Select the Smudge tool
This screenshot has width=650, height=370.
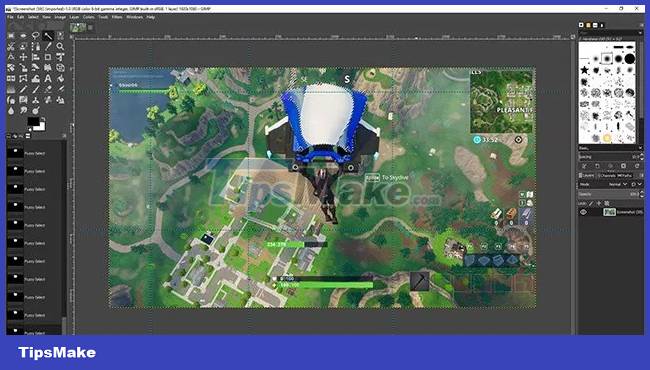[x=23, y=110]
